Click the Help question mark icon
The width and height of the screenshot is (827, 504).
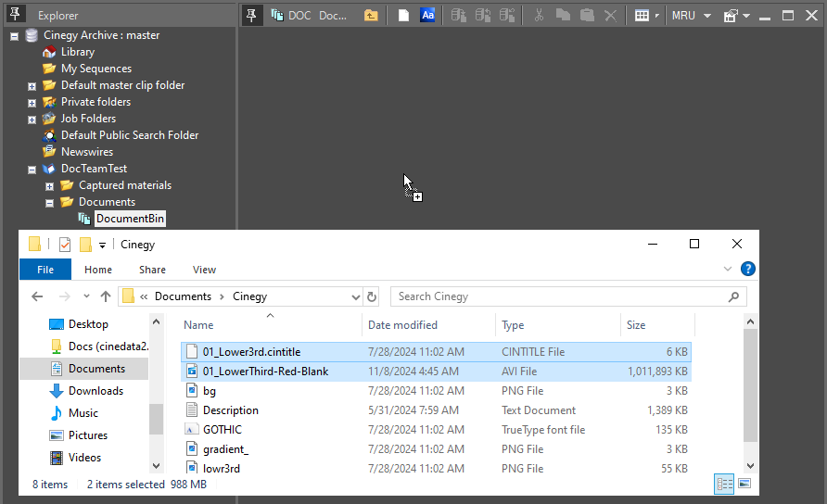pyautogui.click(x=747, y=270)
